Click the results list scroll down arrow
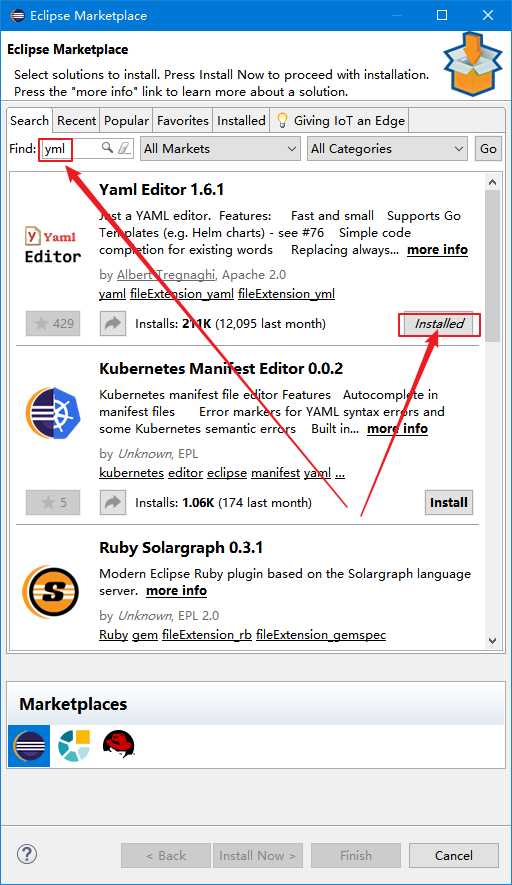Viewport: 512px width, 885px height. point(492,641)
